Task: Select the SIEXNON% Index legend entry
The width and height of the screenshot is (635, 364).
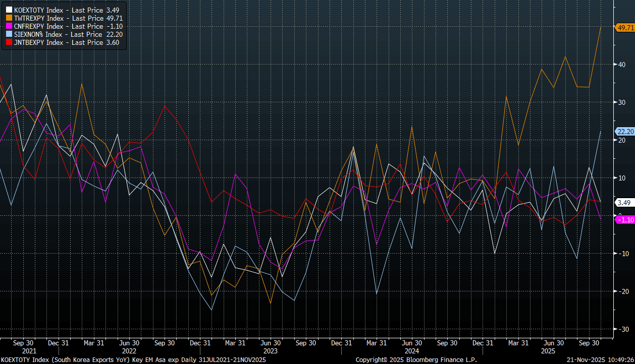Action: 68,34
